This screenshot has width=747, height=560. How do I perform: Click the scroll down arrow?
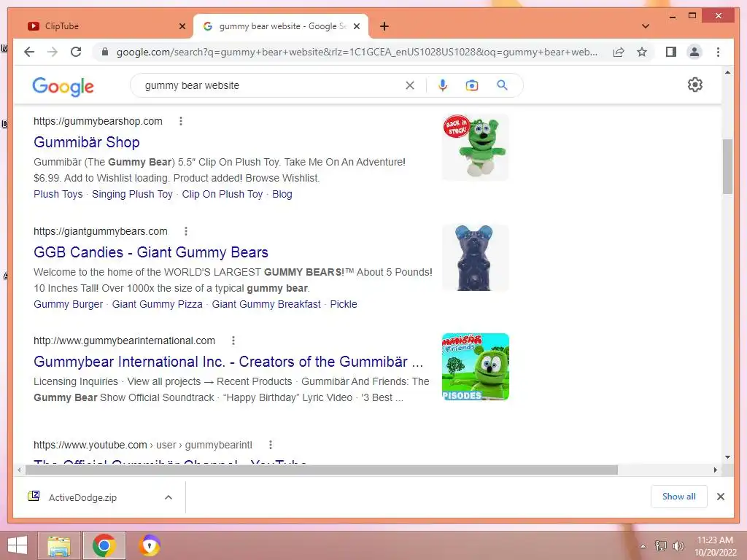727,457
